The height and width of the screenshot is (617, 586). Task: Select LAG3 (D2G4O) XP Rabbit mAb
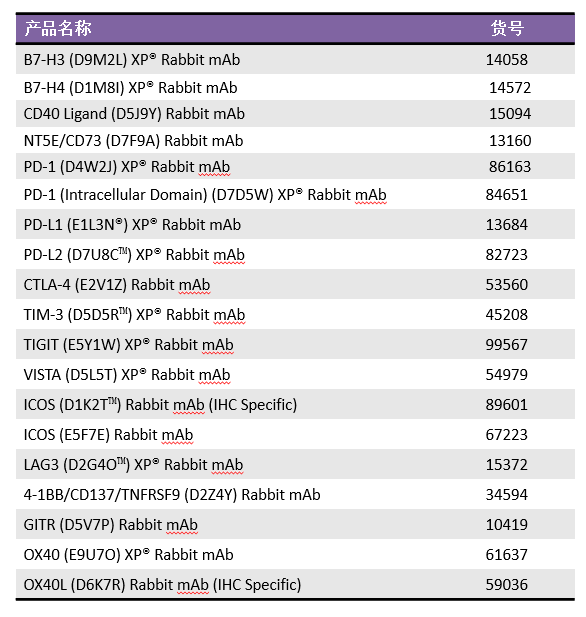(133, 465)
